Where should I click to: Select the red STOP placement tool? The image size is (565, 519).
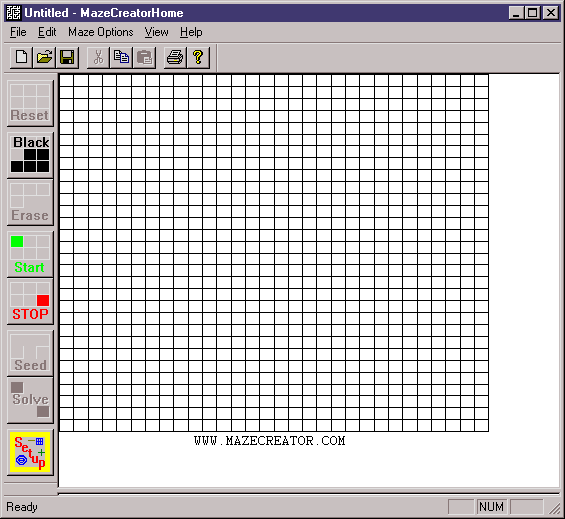coord(30,301)
